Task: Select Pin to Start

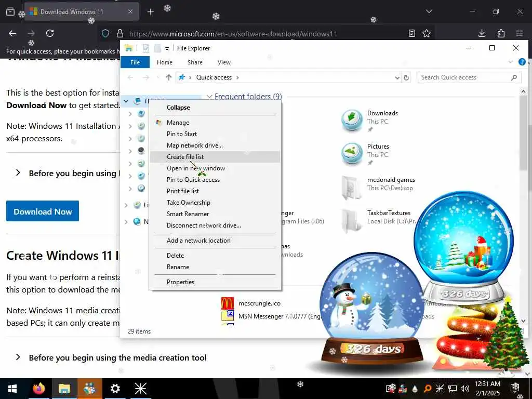Action: click(215, 134)
